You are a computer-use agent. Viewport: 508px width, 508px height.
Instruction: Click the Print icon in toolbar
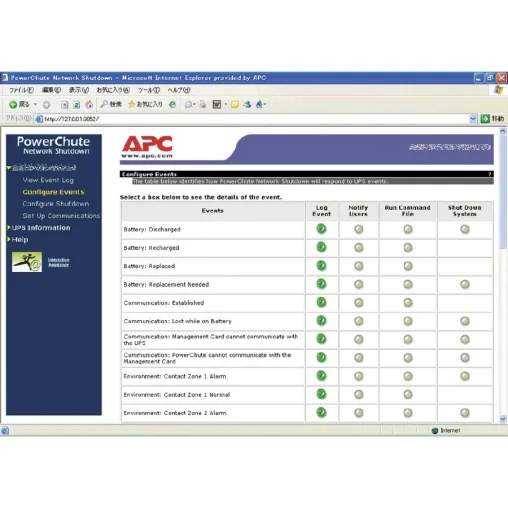[203, 105]
